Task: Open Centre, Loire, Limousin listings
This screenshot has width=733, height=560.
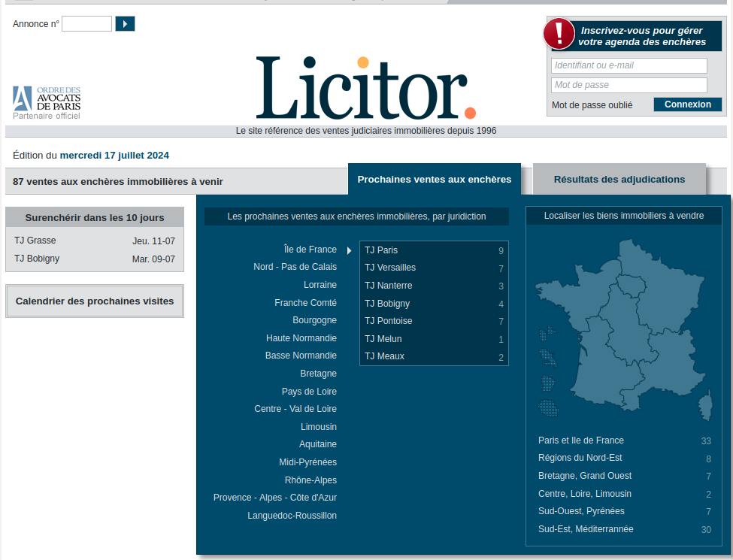Action: (625, 494)
